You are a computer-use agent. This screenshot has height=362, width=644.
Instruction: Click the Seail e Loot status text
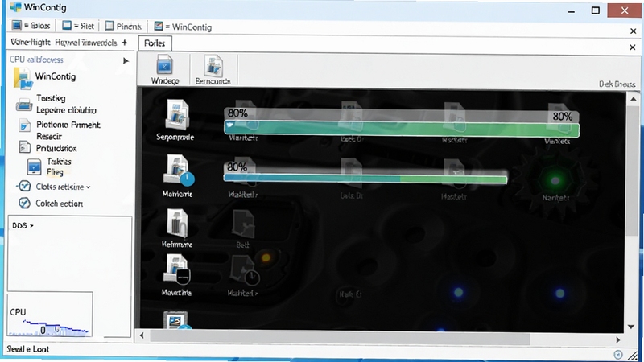(27, 349)
